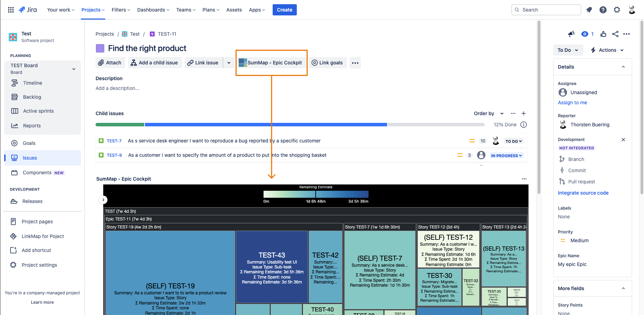The image size is (644, 315).
Task: Open the child issues ellipsis menu
Action: pos(513,113)
